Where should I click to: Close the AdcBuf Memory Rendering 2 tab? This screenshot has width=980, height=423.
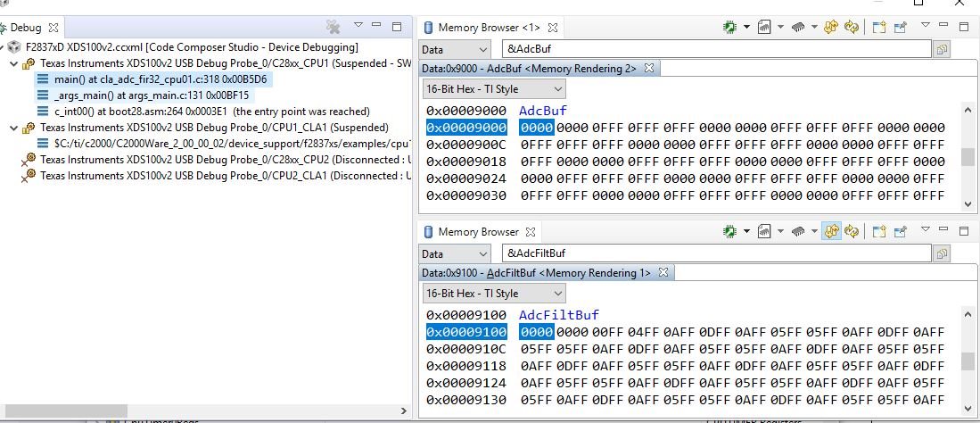pyautogui.click(x=649, y=68)
